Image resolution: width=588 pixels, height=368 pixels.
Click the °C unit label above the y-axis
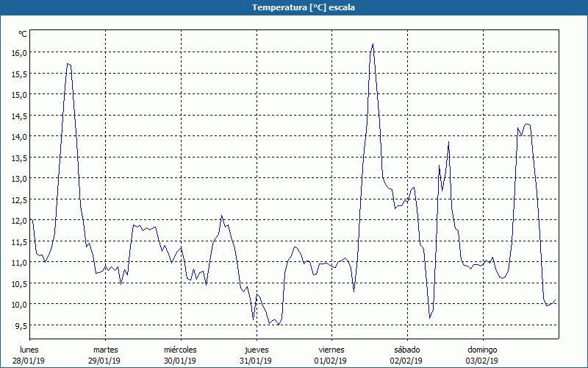point(23,34)
